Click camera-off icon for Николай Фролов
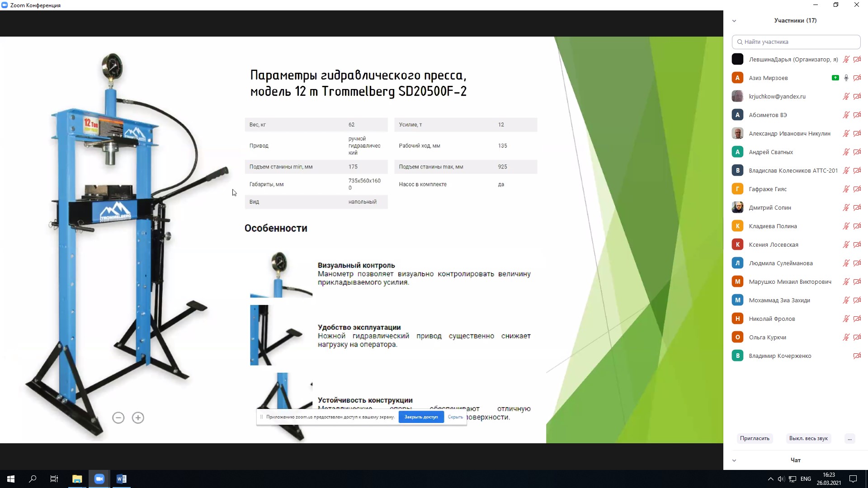The image size is (868, 488). coord(857,319)
